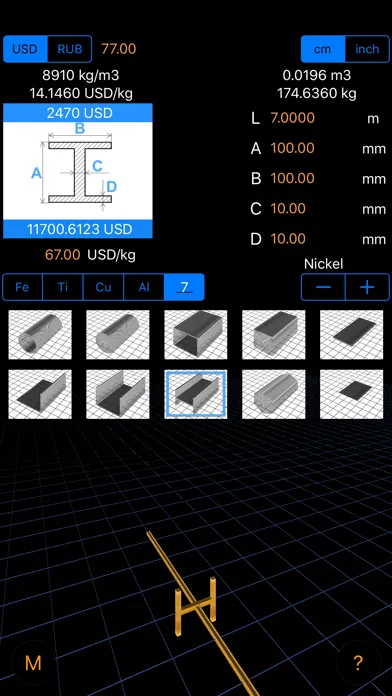Screen dimensions: 392x696
Task: Select the round pipe profile icon
Action: (x=40, y=334)
